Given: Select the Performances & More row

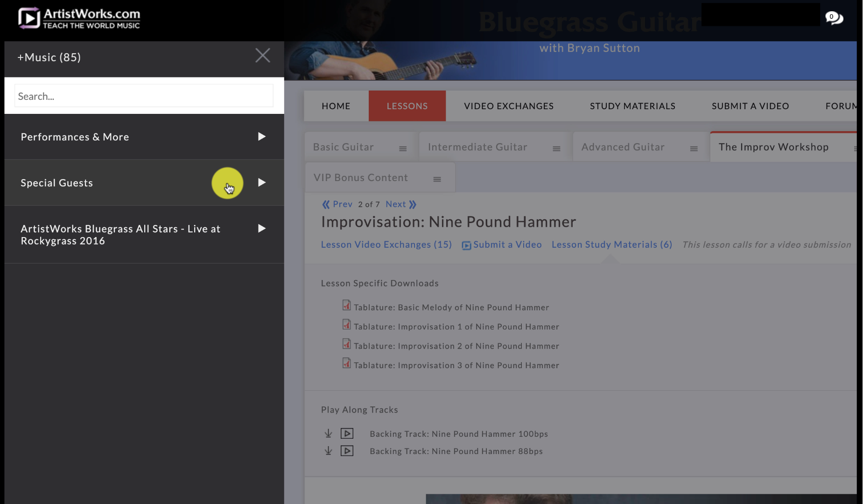Looking at the screenshot, I should point(144,137).
